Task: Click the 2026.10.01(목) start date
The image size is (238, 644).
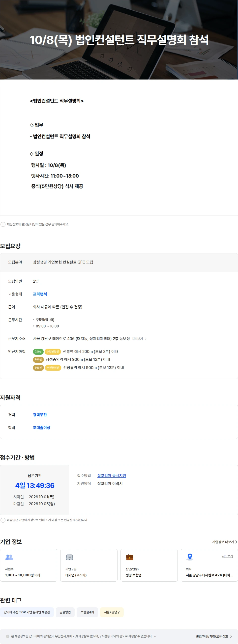Action: (x=42, y=497)
